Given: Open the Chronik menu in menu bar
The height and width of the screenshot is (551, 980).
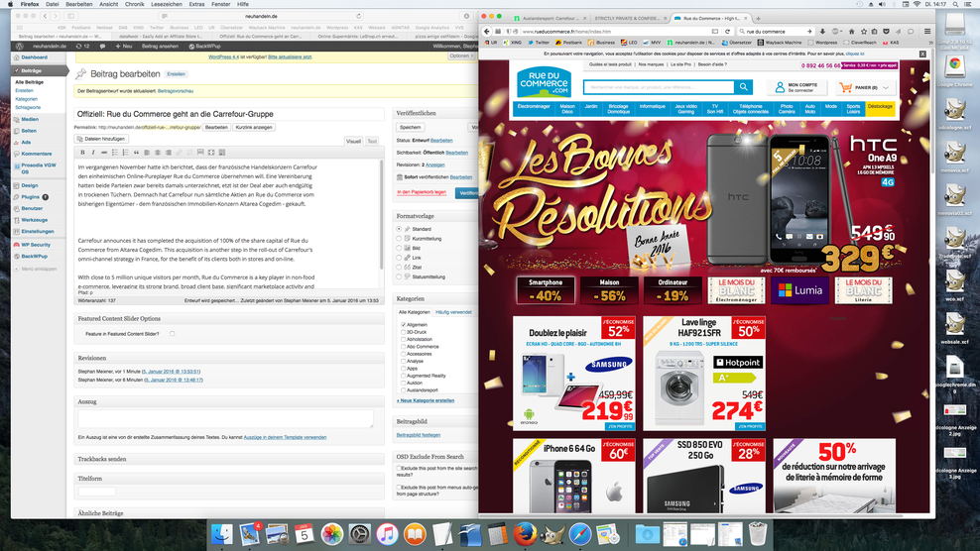Looking at the screenshot, I should (134, 4).
